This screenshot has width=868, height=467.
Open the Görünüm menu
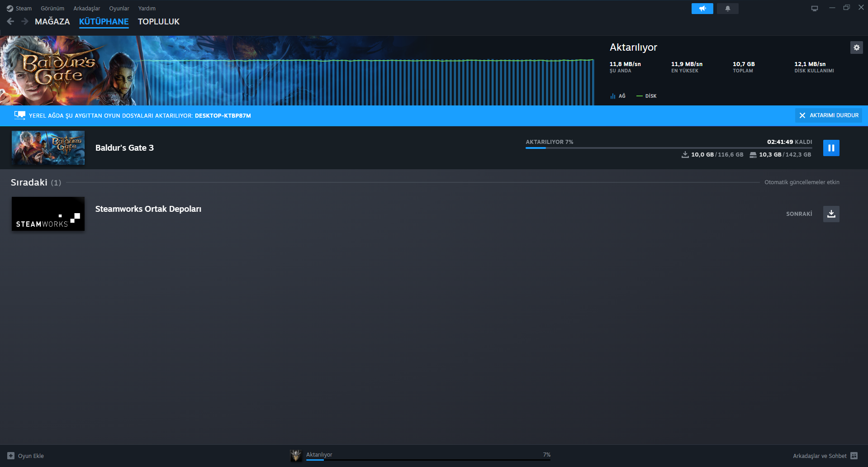click(52, 9)
